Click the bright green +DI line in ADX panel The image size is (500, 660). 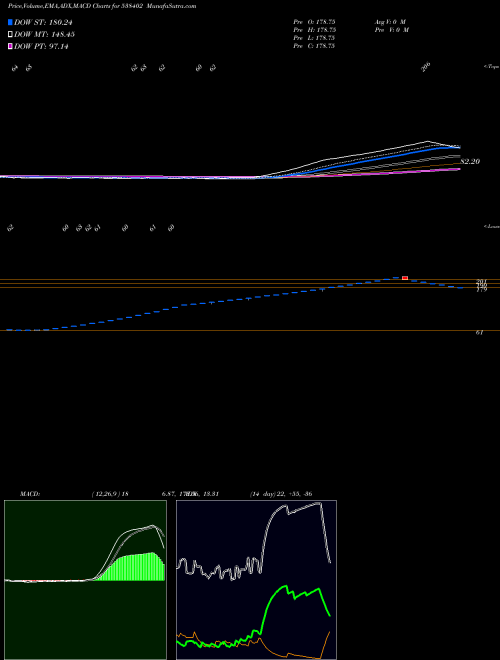286,586
